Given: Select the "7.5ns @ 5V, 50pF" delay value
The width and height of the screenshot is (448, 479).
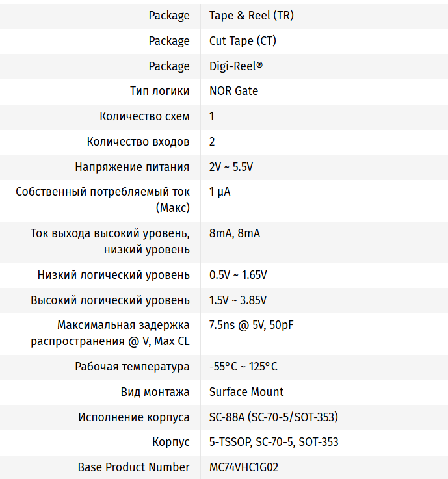Looking at the screenshot, I should [x=251, y=325].
